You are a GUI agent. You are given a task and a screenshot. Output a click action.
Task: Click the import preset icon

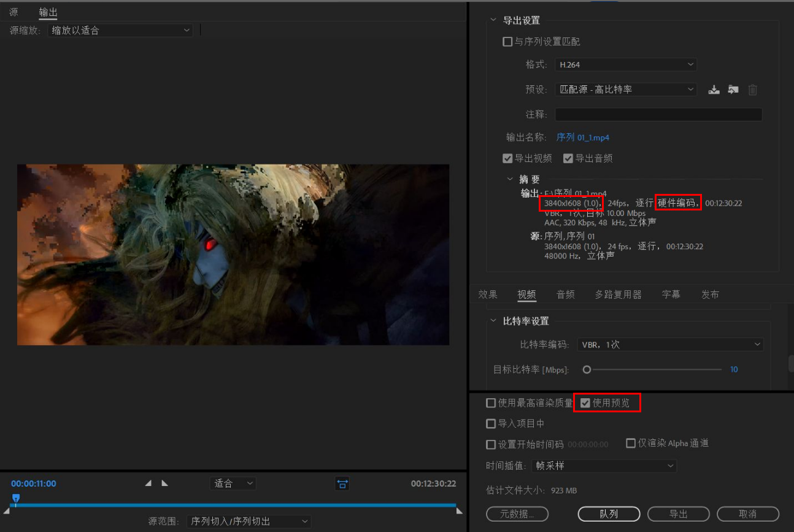[733, 90]
